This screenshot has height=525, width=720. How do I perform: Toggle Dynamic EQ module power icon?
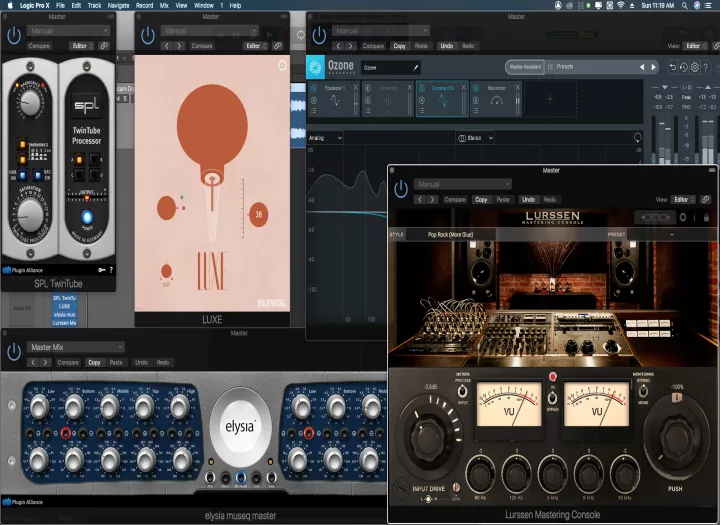pyautogui.click(x=422, y=88)
